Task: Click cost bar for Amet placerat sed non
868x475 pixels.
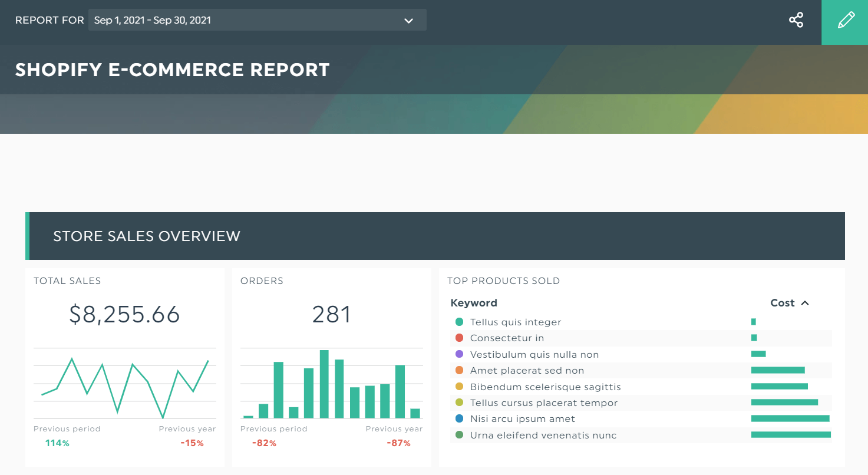Action: (778, 370)
